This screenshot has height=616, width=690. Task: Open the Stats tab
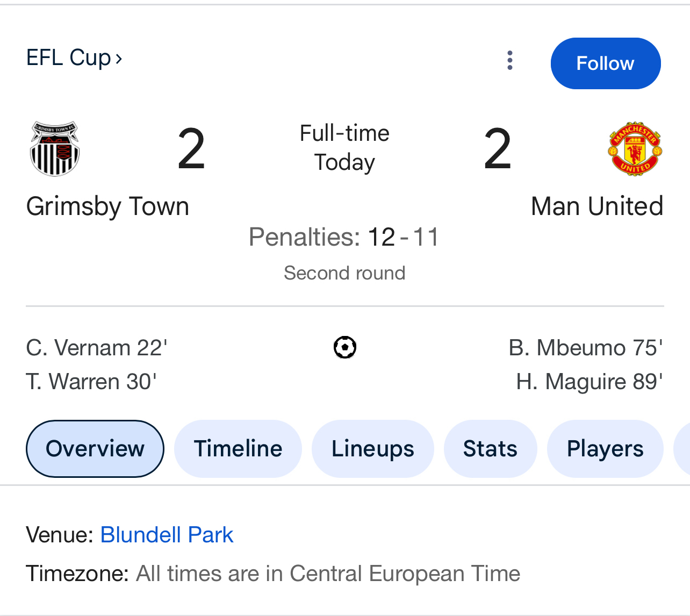[x=490, y=449]
